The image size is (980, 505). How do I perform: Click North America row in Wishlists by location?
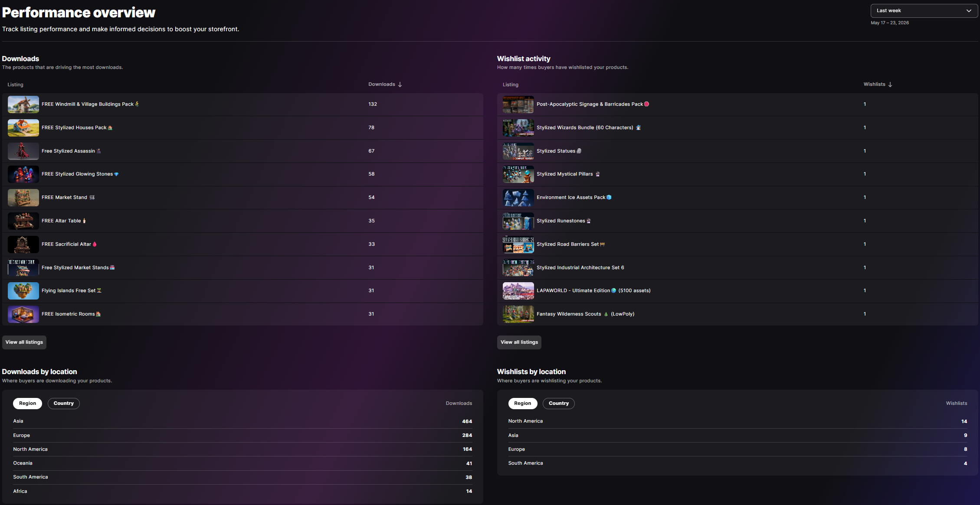(x=737, y=421)
